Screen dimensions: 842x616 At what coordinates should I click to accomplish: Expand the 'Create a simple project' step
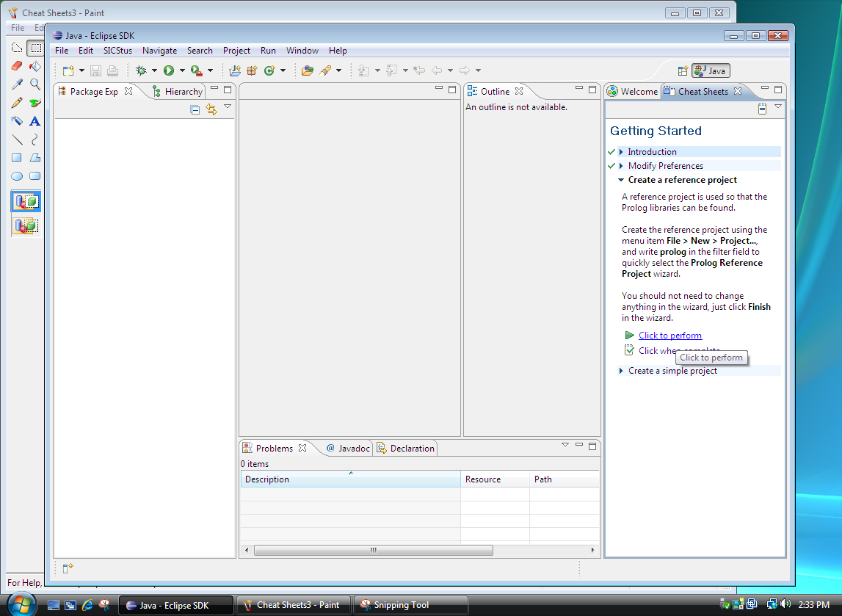pyautogui.click(x=621, y=371)
